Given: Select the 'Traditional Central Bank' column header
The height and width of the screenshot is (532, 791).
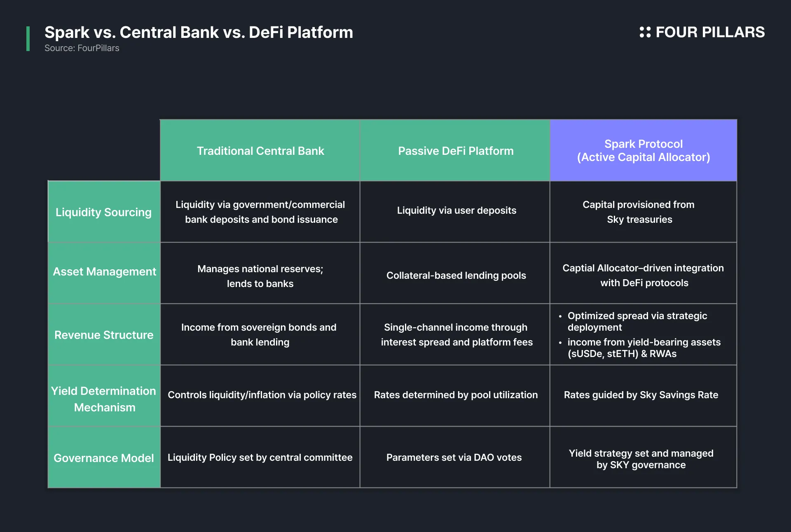Looking at the screenshot, I should (260, 151).
